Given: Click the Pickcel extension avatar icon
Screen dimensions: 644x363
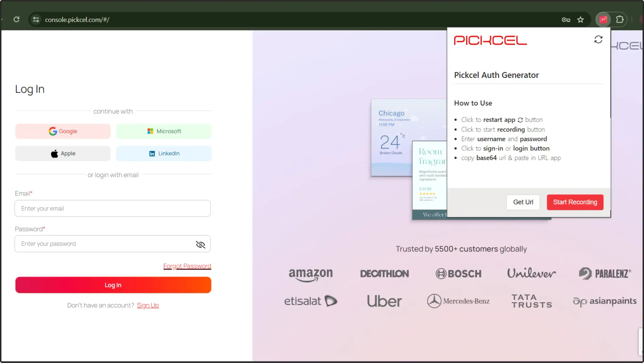Looking at the screenshot, I should 603,19.
